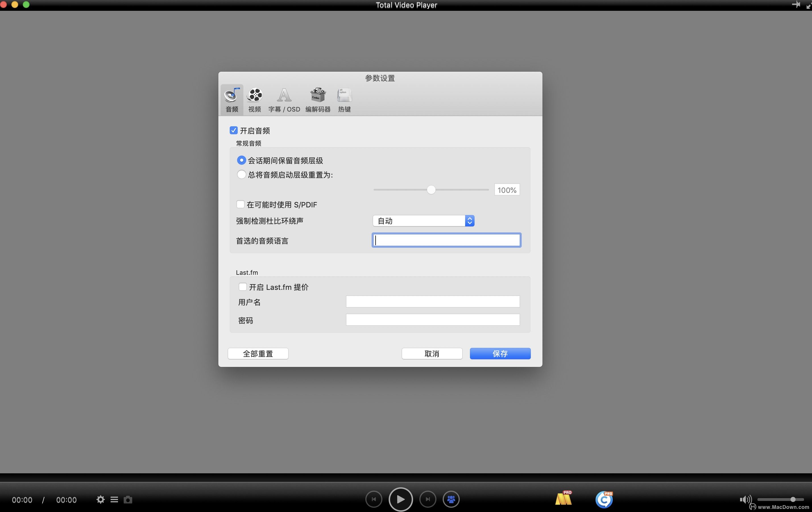
Task: Uncheck the 开启音频 checkbox
Action: click(233, 130)
